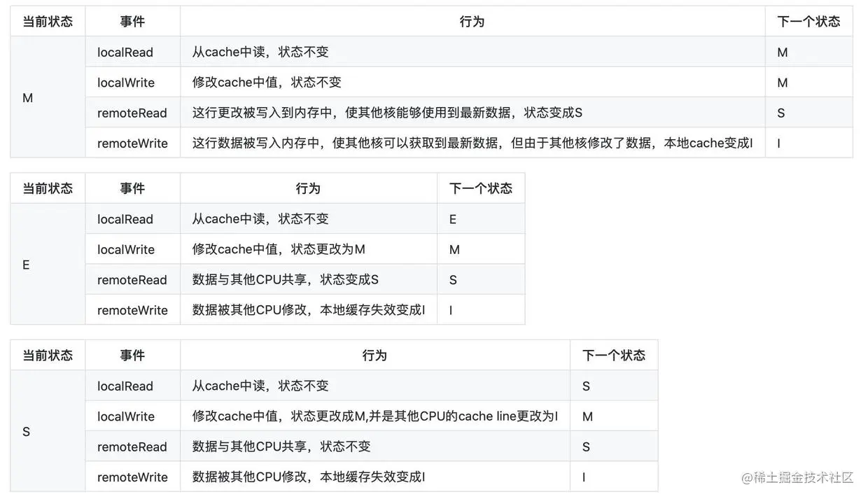
Task: Select "remoteRead" beside "数据与其他CPU共享，状态不变"
Action: click(132, 447)
